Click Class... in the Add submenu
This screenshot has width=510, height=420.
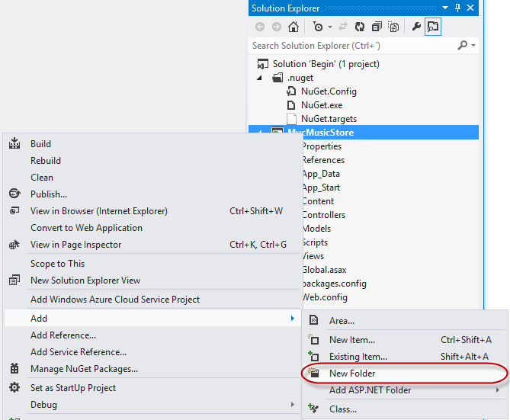[342, 409]
